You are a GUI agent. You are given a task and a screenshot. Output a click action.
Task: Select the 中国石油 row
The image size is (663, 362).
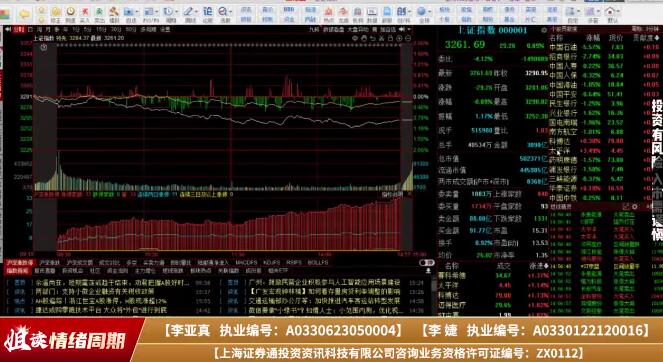pos(605,47)
